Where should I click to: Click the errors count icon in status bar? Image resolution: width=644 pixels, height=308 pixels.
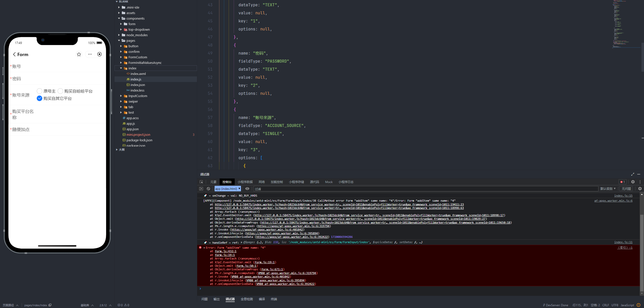[120, 305]
